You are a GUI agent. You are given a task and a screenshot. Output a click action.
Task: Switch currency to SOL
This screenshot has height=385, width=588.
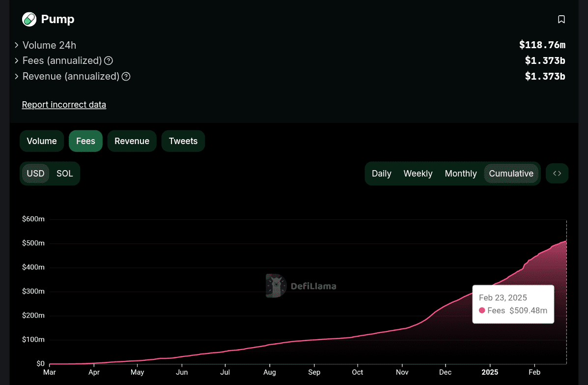pyautogui.click(x=64, y=173)
